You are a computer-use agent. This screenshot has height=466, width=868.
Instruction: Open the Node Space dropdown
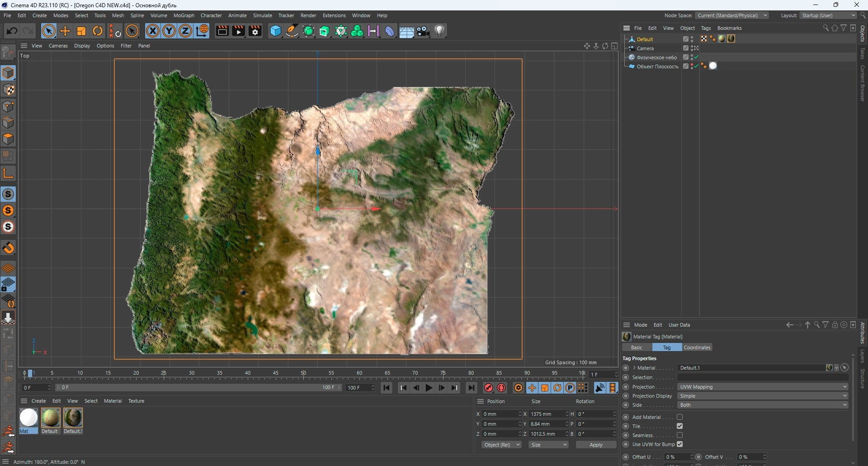click(732, 15)
